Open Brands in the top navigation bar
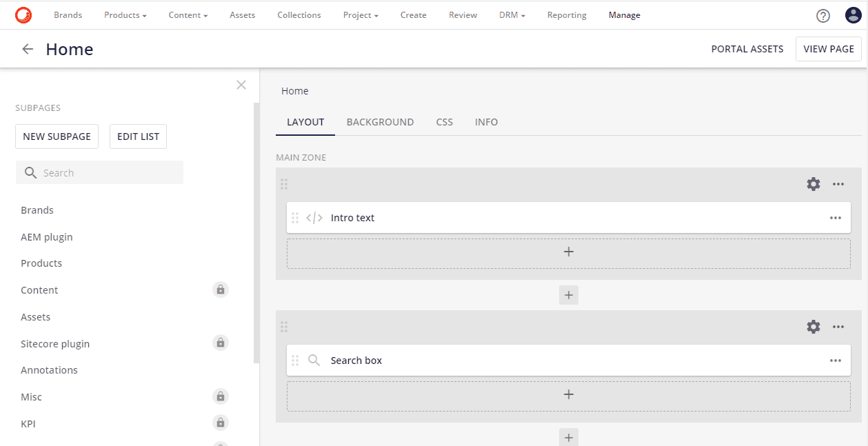Image resolution: width=868 pixels, height=446 pixels. (68, 15)
